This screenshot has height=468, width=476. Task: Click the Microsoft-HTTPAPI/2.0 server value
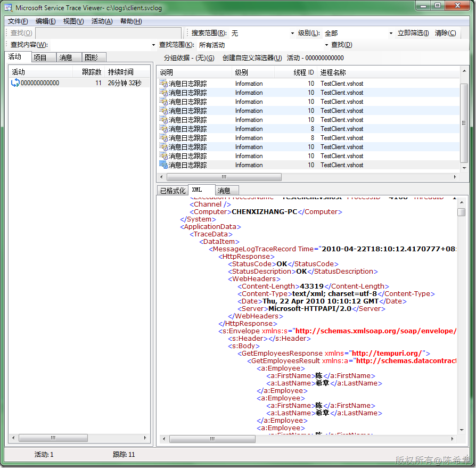(x=310, y=309)
